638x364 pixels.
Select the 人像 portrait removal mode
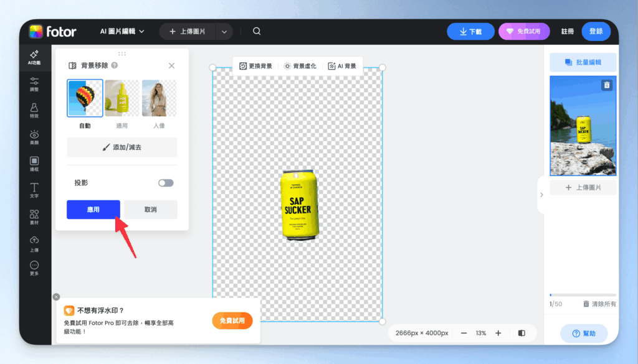point(159,98)
